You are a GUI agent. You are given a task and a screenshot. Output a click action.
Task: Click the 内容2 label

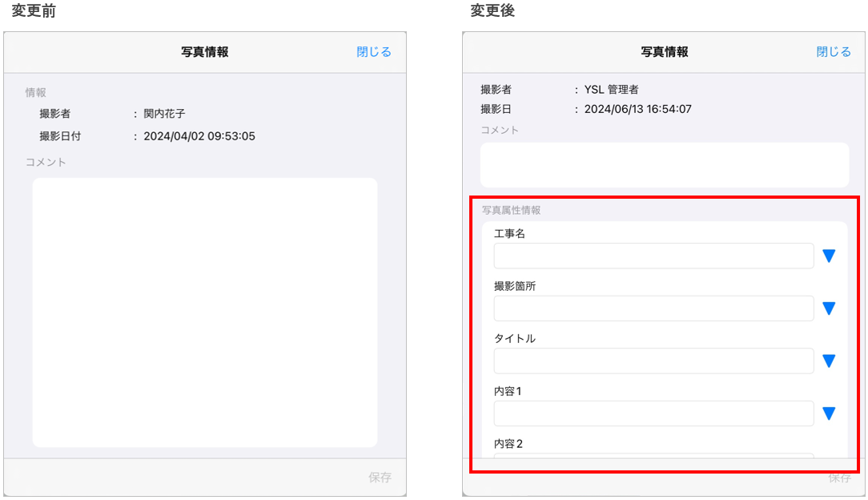[508, 444]
